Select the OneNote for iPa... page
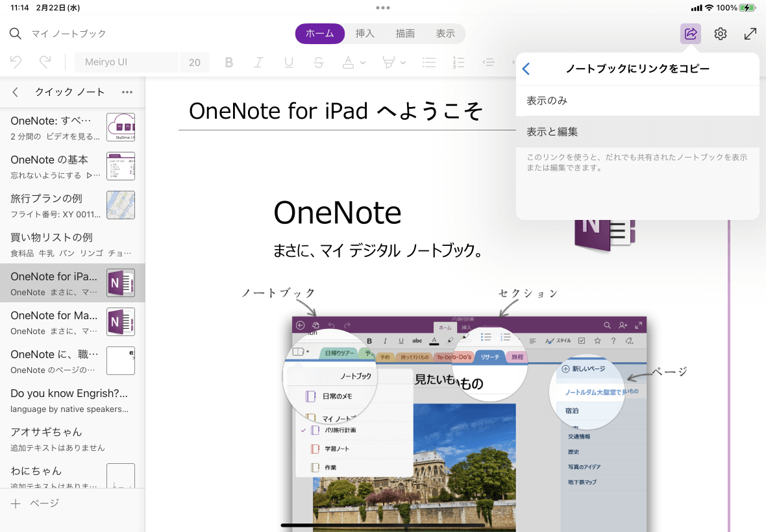The image size is (766, 532). coord(72,283)
